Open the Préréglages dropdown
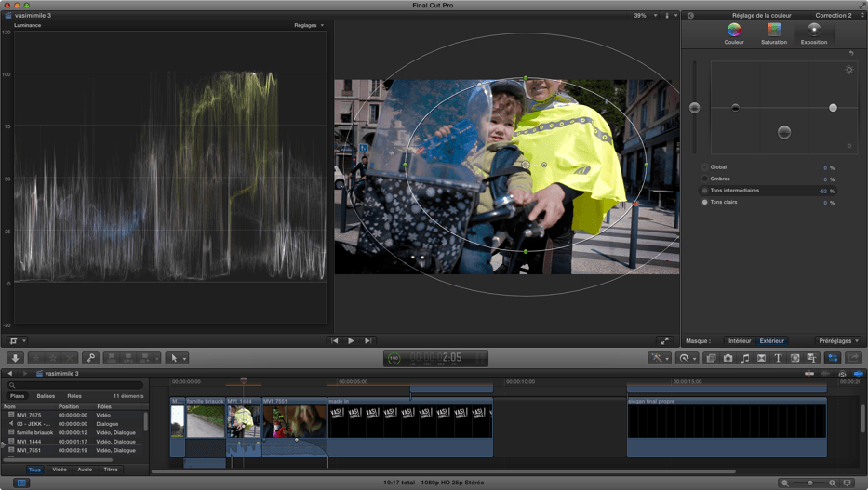 point(838,341)
